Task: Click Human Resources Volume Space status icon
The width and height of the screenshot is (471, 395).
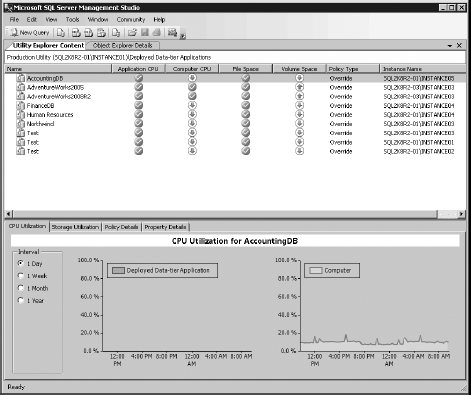Action: coord(300,114)
